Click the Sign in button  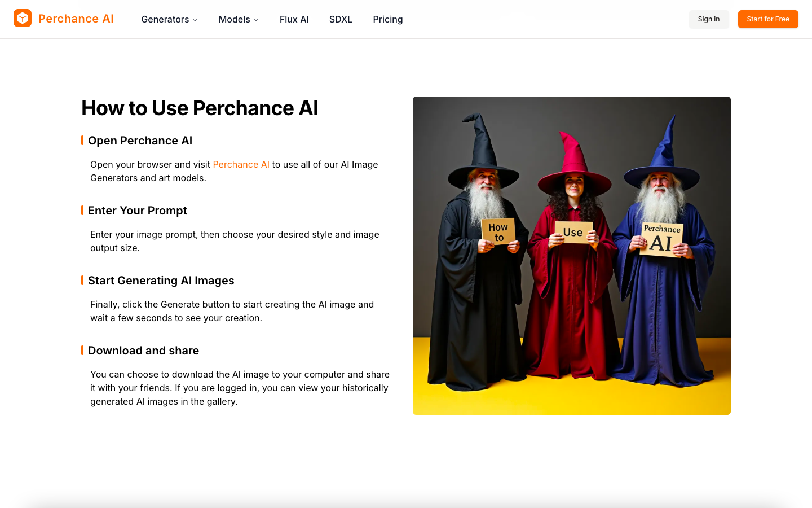click(709, 19)
